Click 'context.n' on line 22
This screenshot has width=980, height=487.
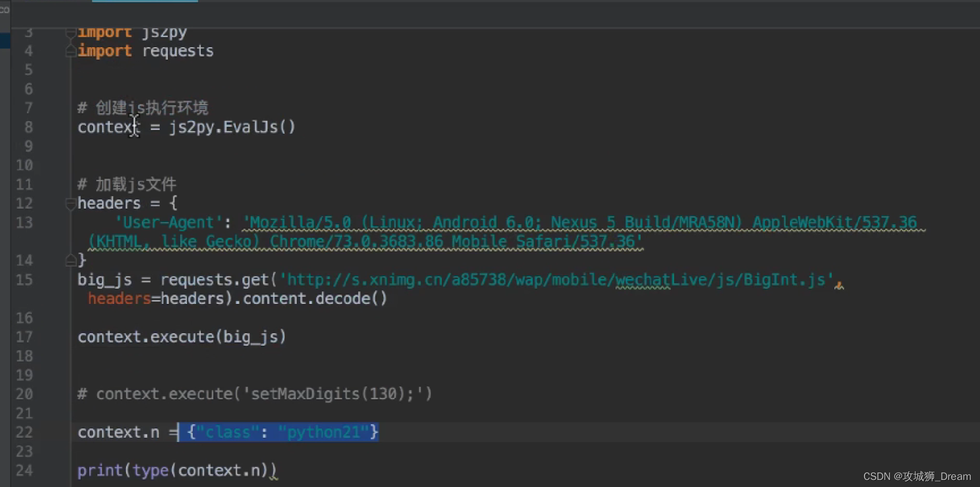(119, 432)
